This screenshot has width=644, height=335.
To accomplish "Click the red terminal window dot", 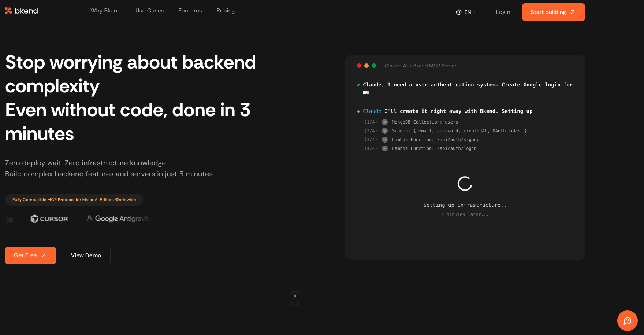I will [x=359, y=66].
